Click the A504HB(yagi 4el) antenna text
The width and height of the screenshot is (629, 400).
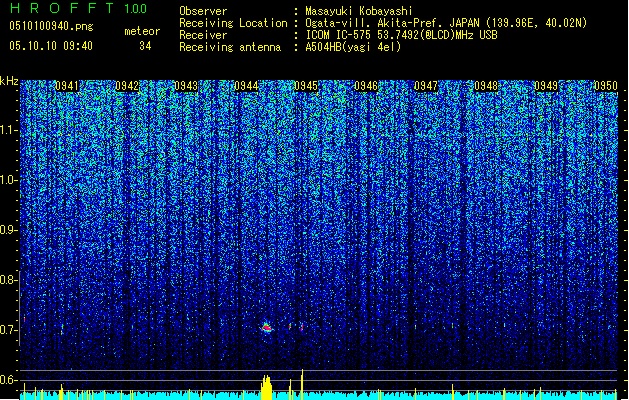pos(353,47)
